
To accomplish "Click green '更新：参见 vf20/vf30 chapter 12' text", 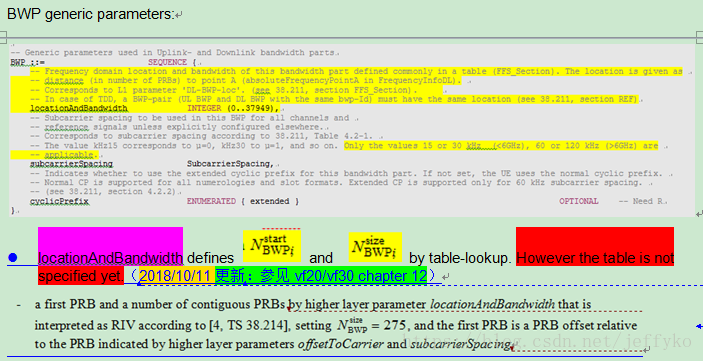I will [321, 276].
